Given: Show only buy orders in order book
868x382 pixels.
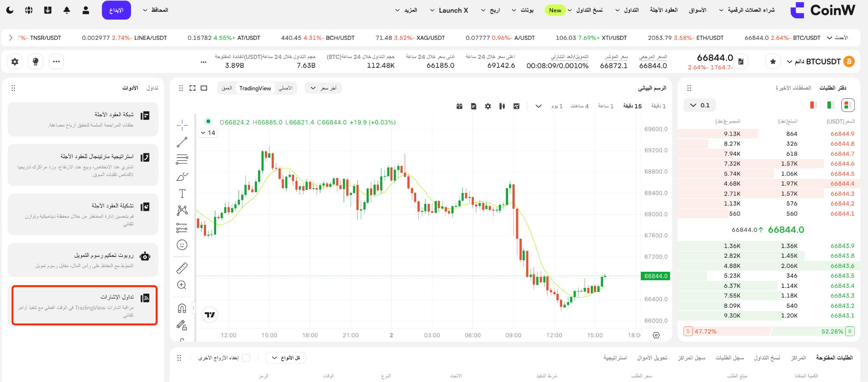Looking at the screenshot, I should point(831,105).
